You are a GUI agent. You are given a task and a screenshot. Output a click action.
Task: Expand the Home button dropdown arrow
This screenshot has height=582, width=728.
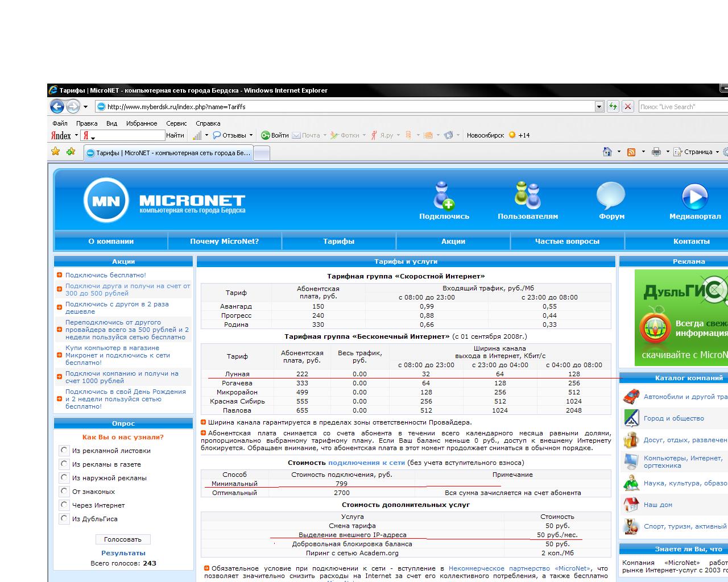coord(619,152)
